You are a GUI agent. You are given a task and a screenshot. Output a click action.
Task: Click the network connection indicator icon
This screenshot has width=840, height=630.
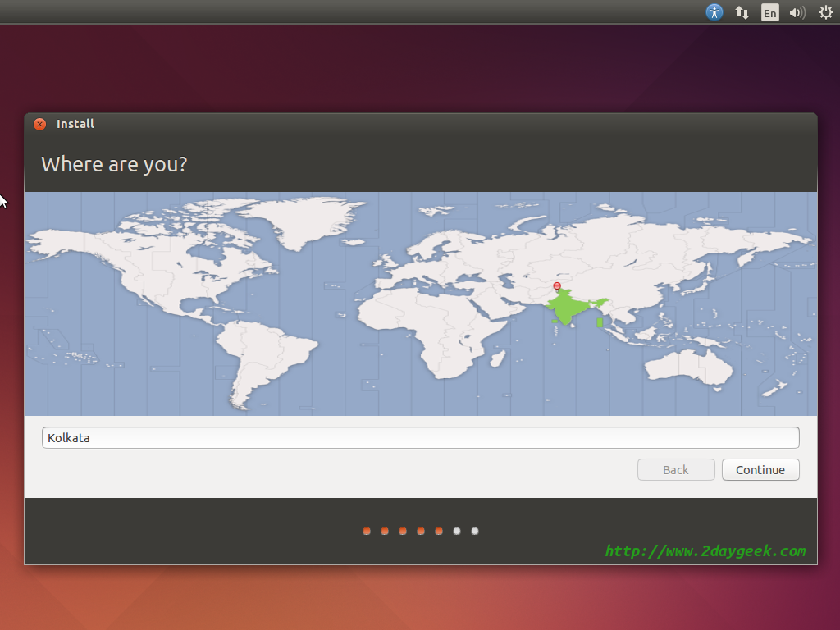(742, 12)
